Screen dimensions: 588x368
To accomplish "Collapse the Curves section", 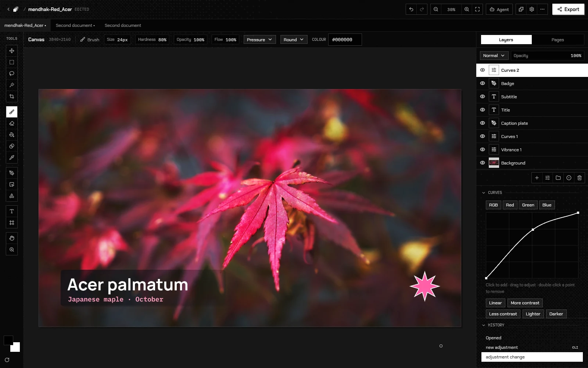I will coord(484,192).
